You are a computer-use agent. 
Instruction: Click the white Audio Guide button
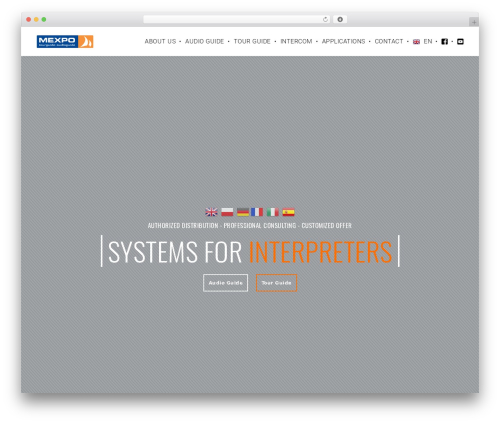(226, 283)
